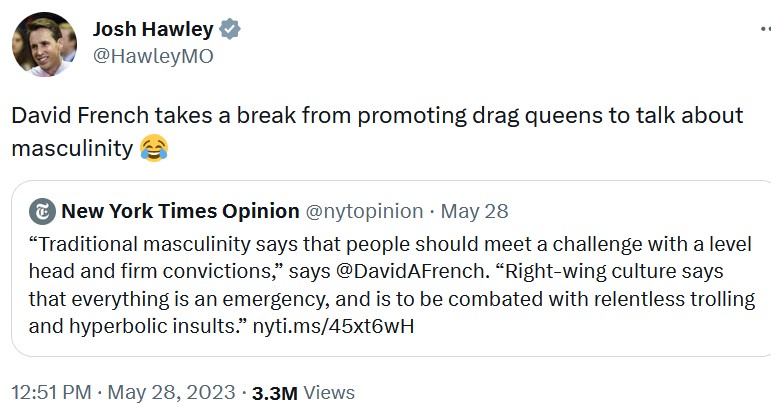771x410 pixels.
Task: Open Josh Hawley's profile picture
Action: tap(44, 44)
